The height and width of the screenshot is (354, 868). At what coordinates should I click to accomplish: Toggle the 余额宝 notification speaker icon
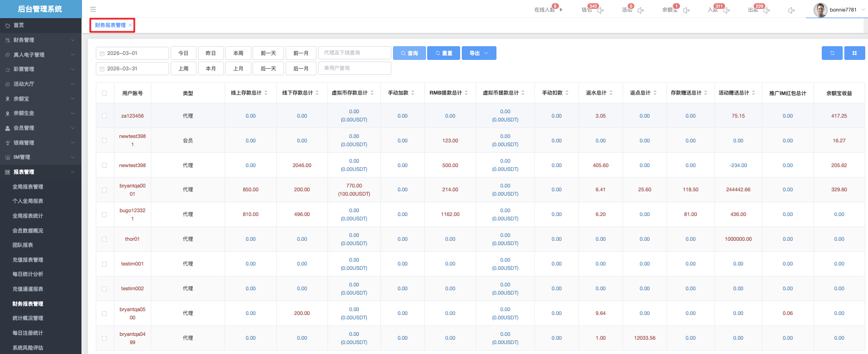point(686,10)
